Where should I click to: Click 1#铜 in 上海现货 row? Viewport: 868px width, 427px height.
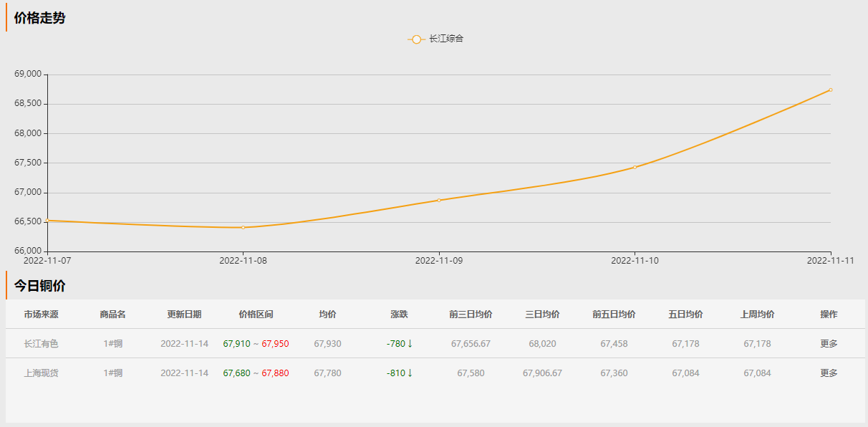(112, 373)
